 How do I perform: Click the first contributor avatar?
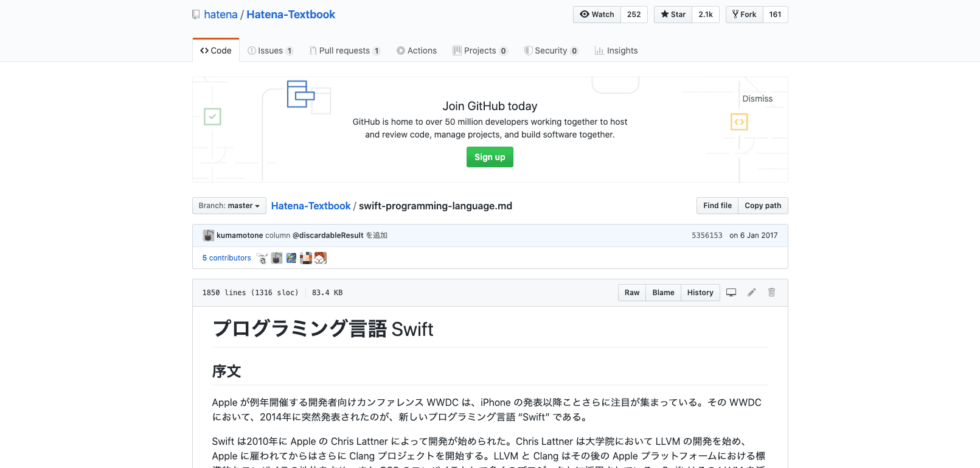click(262, 259)
